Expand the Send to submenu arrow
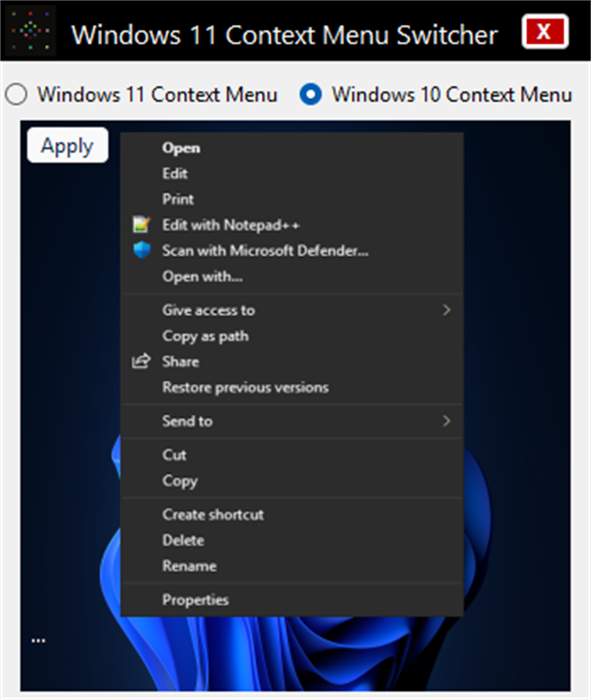The height and width of the screenshot is (700, 591). [446, 421]
